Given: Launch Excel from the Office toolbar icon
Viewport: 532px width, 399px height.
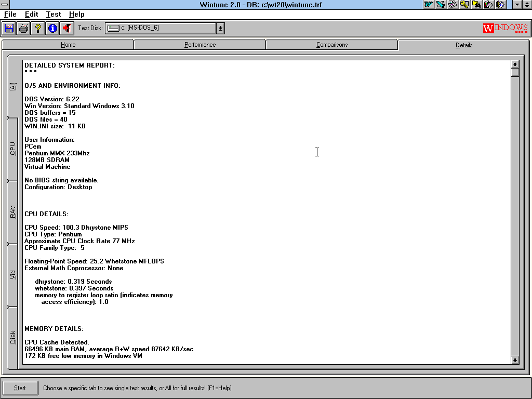Looking at the screenshot, I should point(441,5).
